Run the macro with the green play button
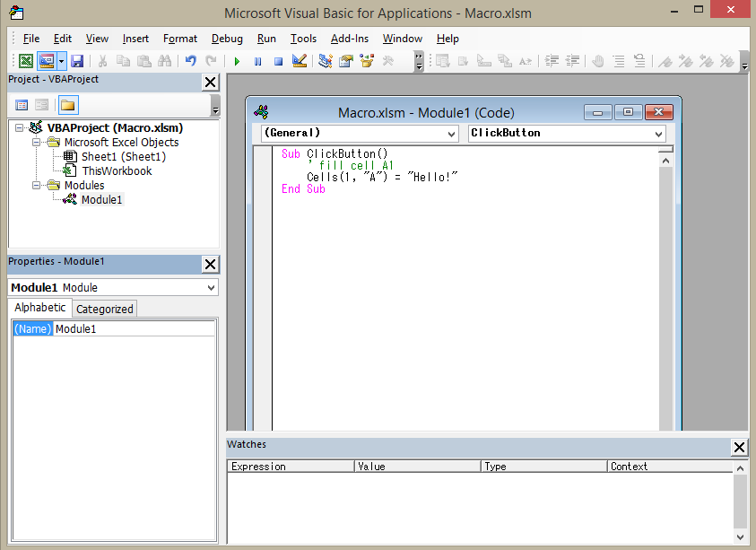 [237, 61]
